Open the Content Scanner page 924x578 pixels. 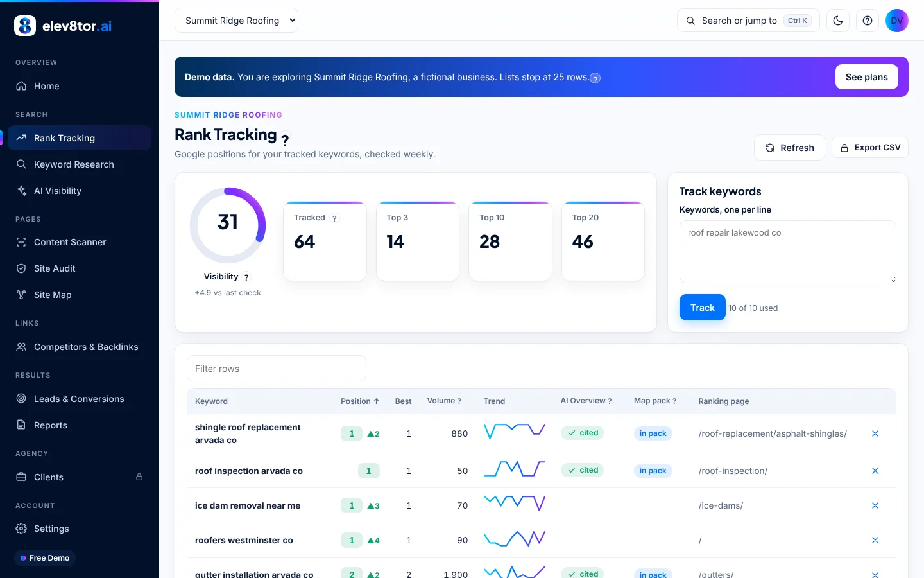80,242
